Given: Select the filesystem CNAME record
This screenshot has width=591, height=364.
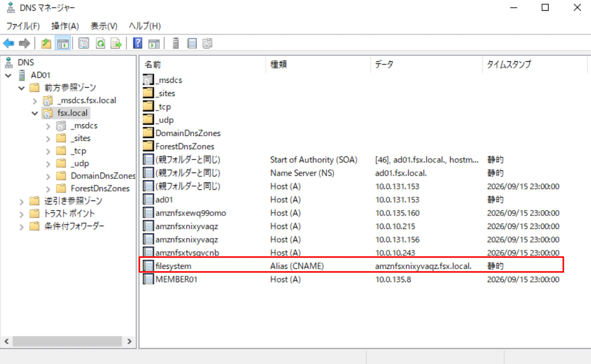Looking at the screenshot, I should click(351, 266).
